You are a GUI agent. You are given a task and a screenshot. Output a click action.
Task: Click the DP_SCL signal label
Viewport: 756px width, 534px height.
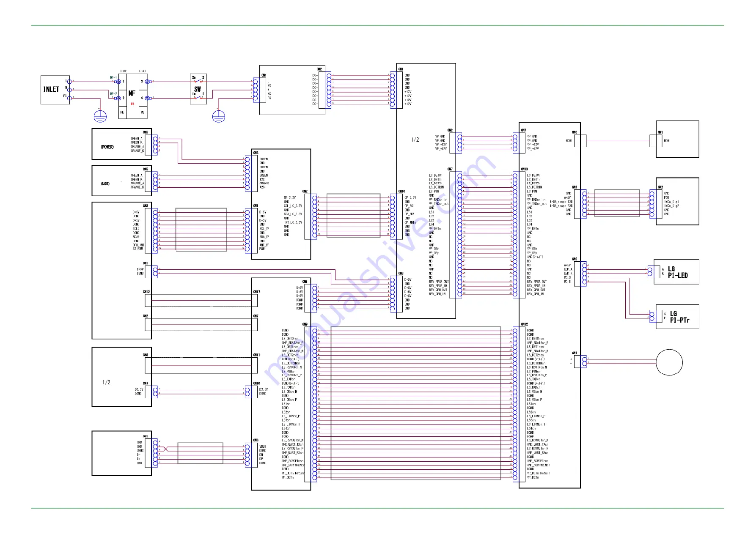click(x=410, y=206)
